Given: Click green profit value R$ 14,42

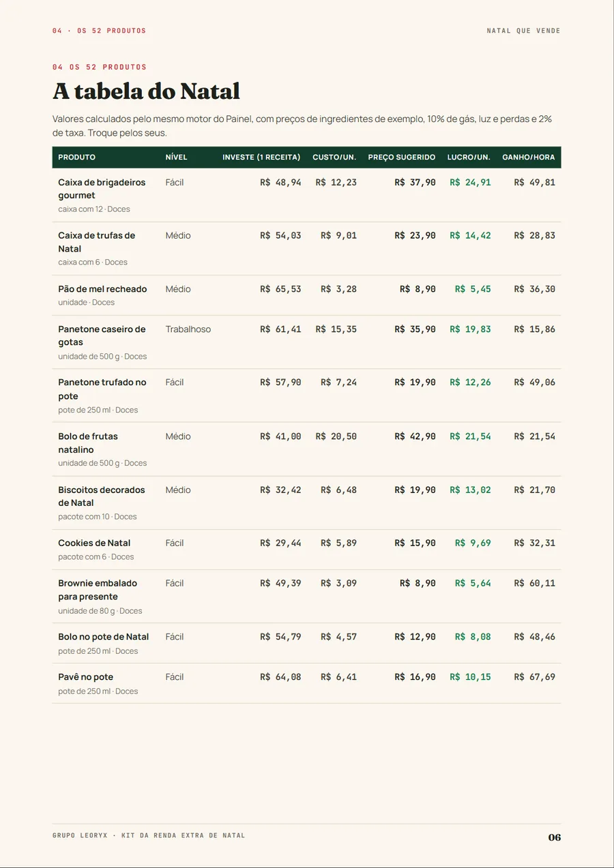Looking at the screenshot, I should click(470, 236).
